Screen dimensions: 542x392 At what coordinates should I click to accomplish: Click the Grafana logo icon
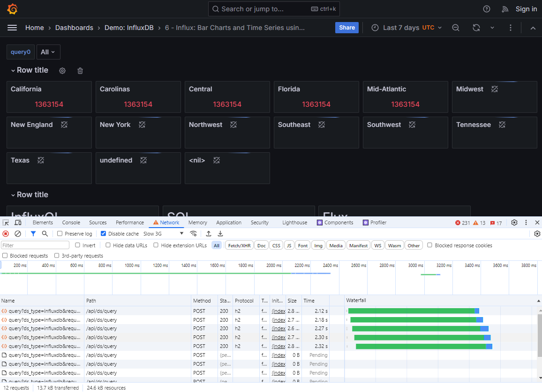(x=13, y=9)
